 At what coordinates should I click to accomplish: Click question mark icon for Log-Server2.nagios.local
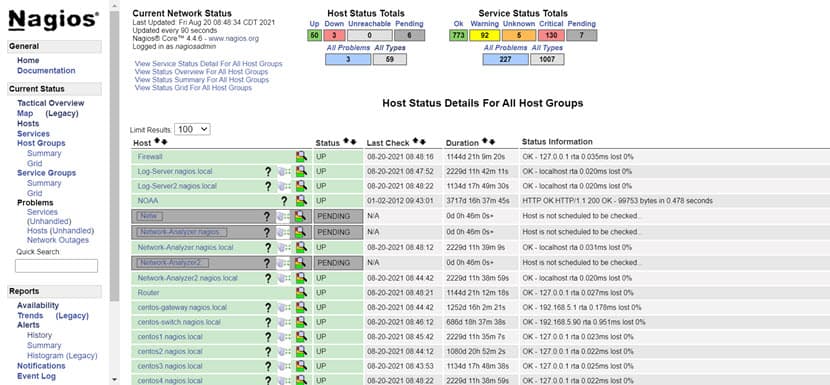click(x=268, y=186)
